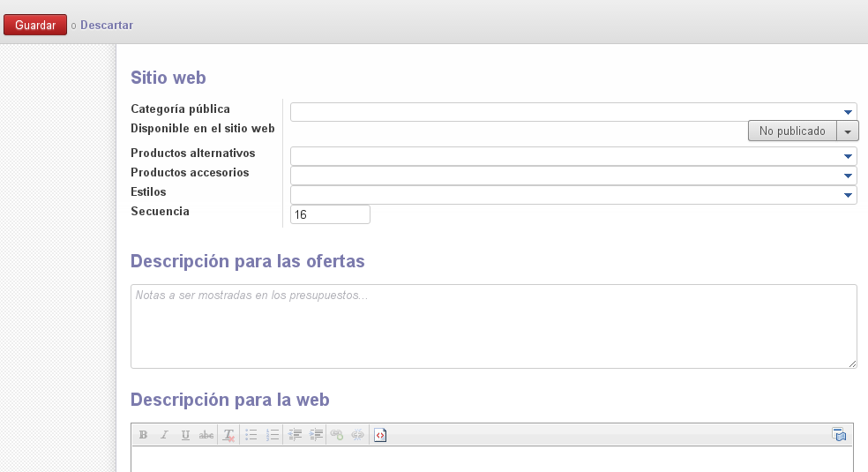Open the arrow next to No publicado

[848, 131]
